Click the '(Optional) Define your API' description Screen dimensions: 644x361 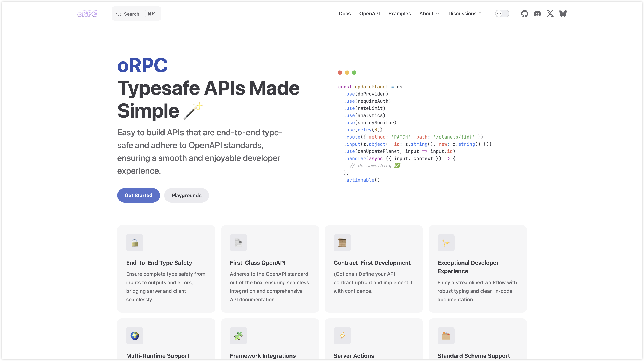(373, 282)
